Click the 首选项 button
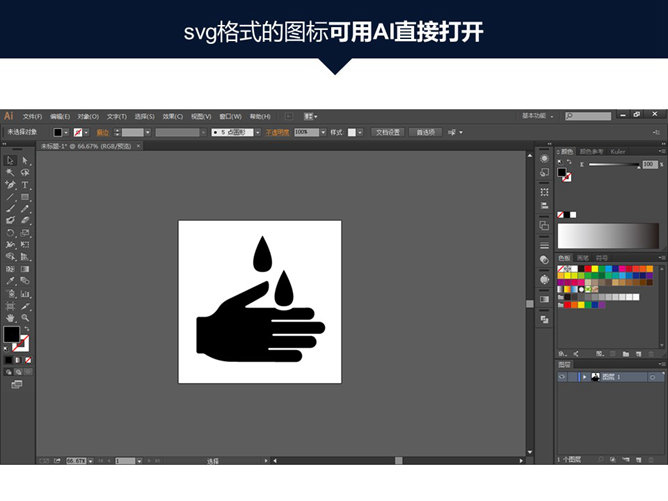This screenshot has height=501, width=668. click(424, 132)
